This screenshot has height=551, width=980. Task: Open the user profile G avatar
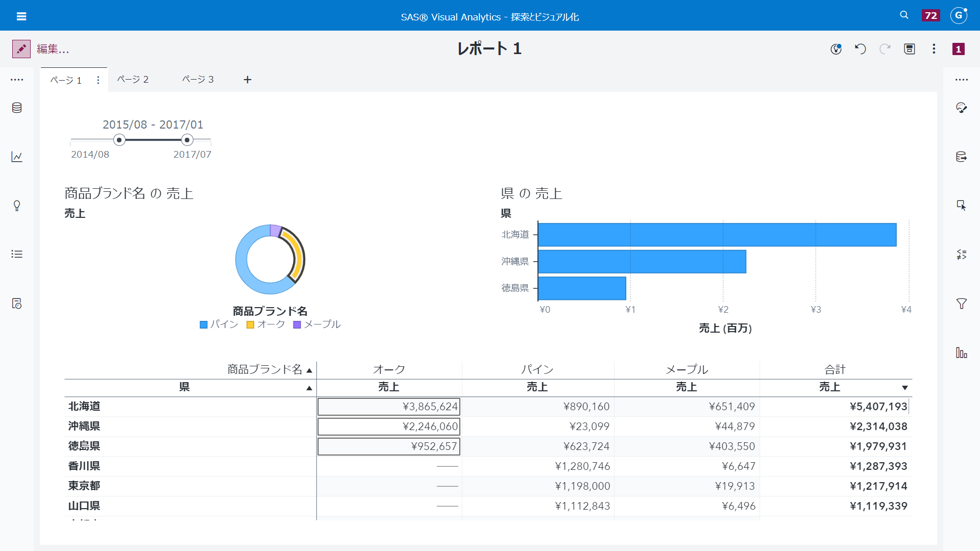(x=959, y=15)
